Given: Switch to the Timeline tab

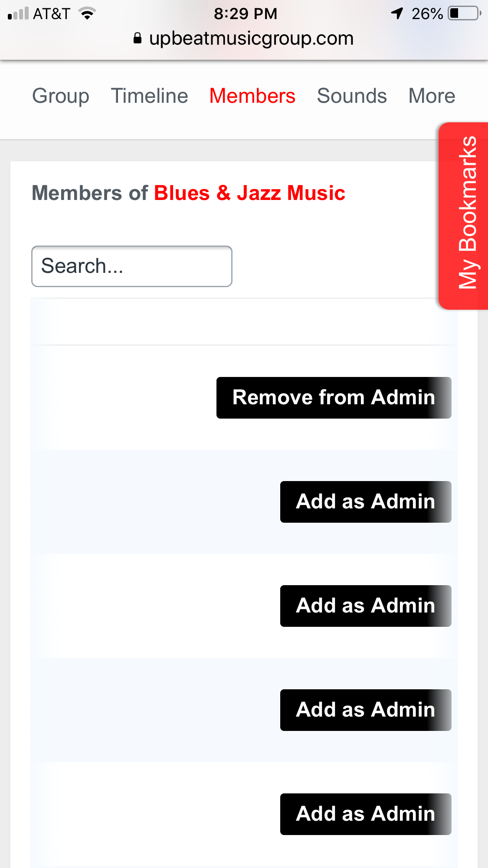Looking at the screenshot, I should pos(149,96).
